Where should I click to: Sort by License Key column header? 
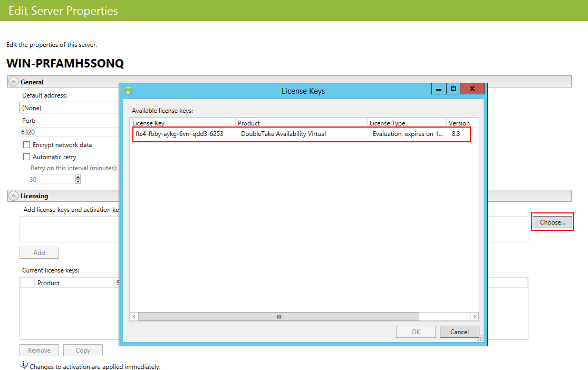pyautogui.click(x=182, y=123)
